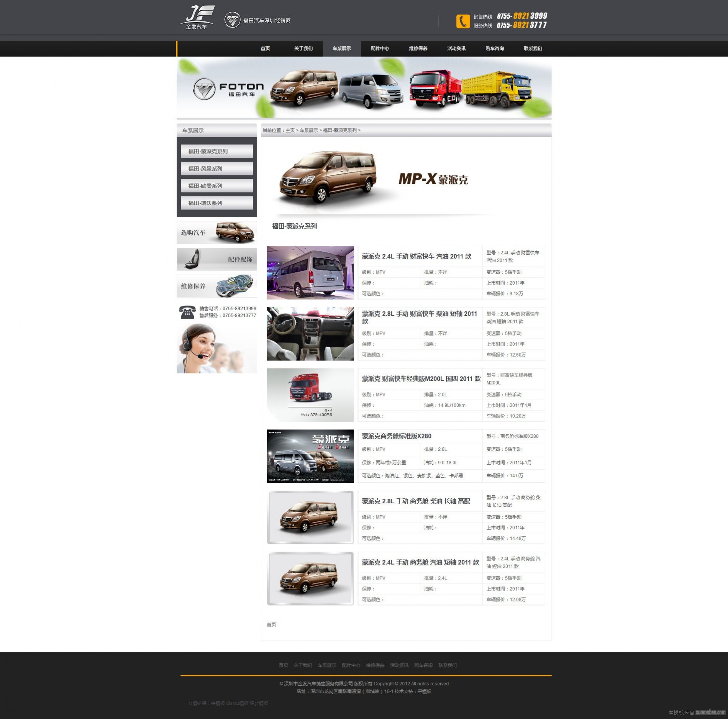Click 车辆报价：14.48万 text

pyautogui.click(x=506, y=538)
